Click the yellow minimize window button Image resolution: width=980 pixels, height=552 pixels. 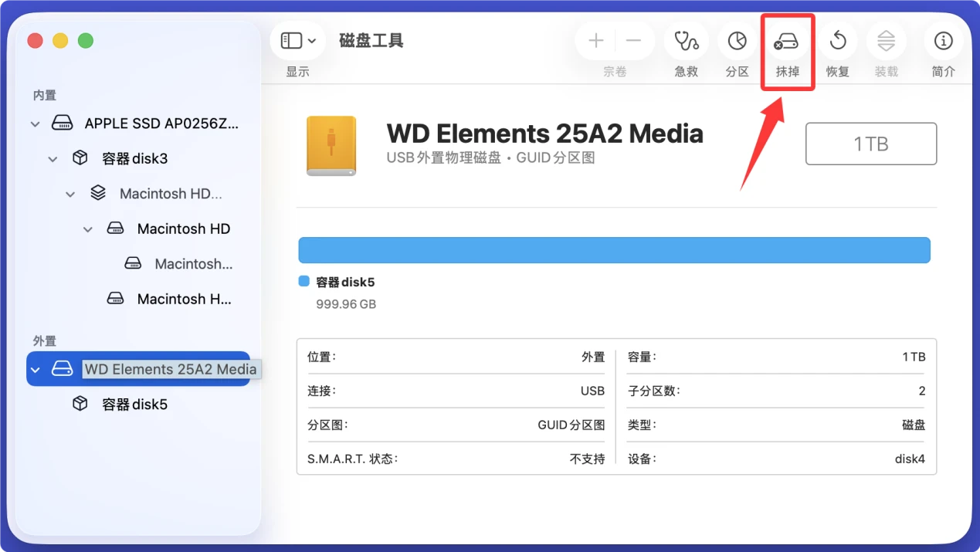[x=60, y=41]
